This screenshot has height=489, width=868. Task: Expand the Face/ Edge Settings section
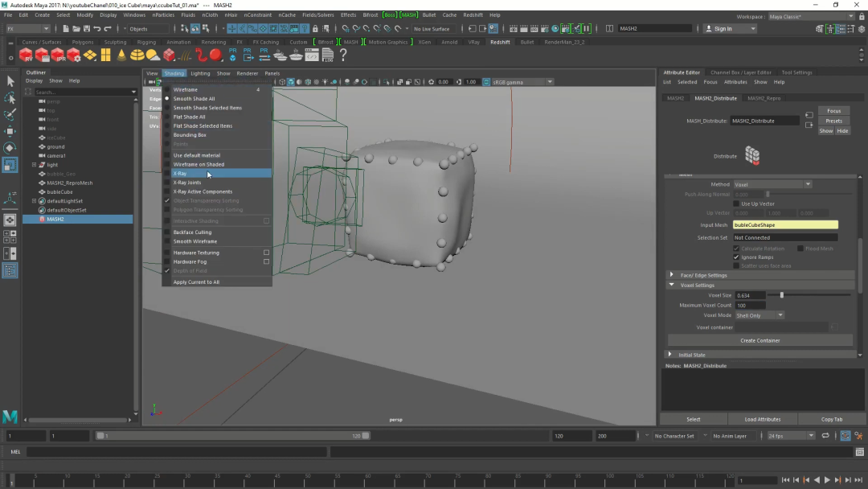click(672, 275)
